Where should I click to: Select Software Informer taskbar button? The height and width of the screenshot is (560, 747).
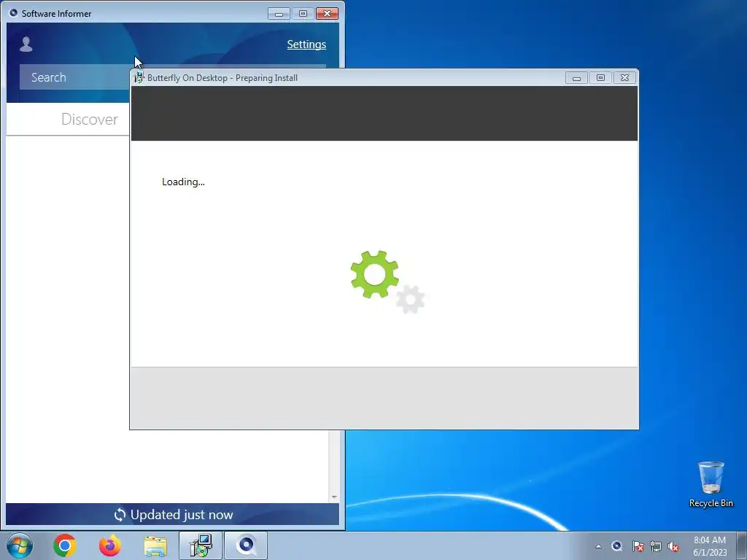click(x=246, y=545)
